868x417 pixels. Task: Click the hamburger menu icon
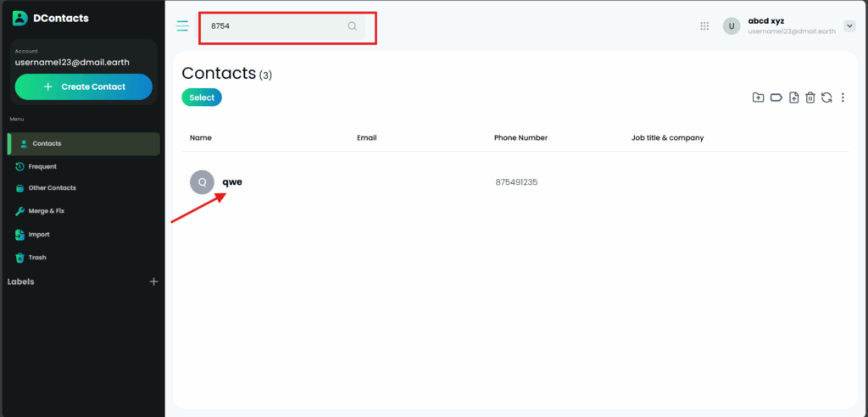coord(182,26)
